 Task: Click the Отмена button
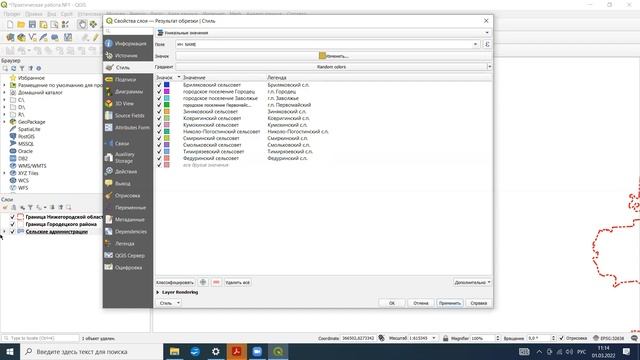[421, 303]
